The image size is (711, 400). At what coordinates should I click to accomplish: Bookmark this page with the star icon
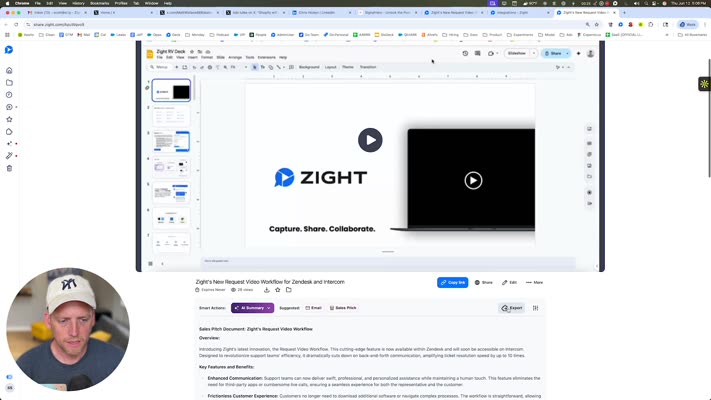point(597,24)
